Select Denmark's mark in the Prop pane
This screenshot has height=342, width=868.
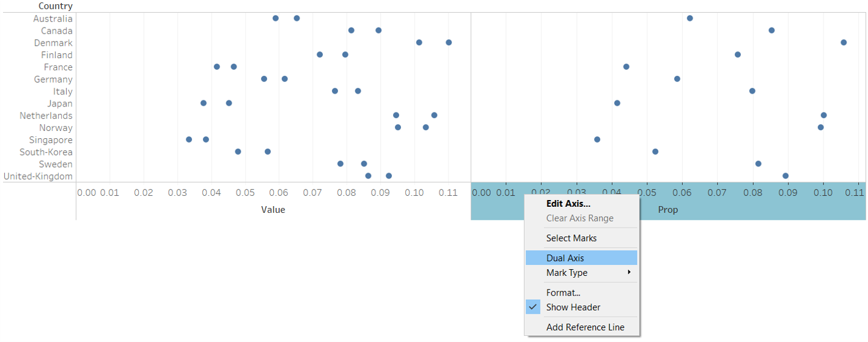click(x=844, y=42)
